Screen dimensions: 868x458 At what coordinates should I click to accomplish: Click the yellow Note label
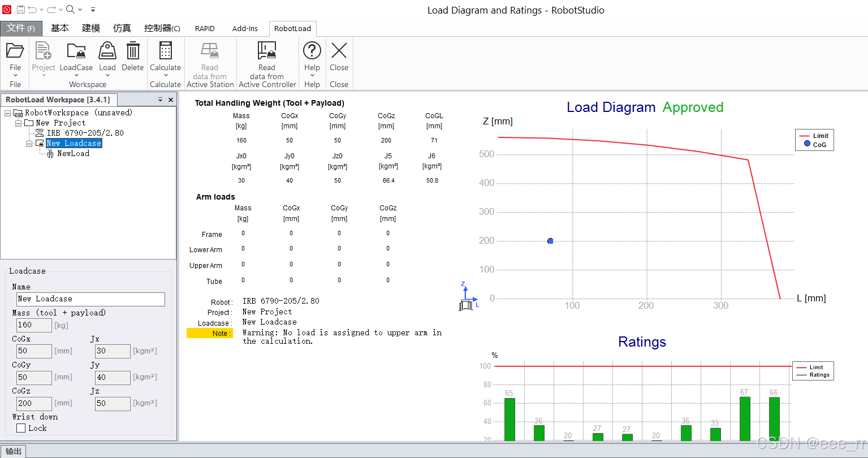click(x=209, y=334)
